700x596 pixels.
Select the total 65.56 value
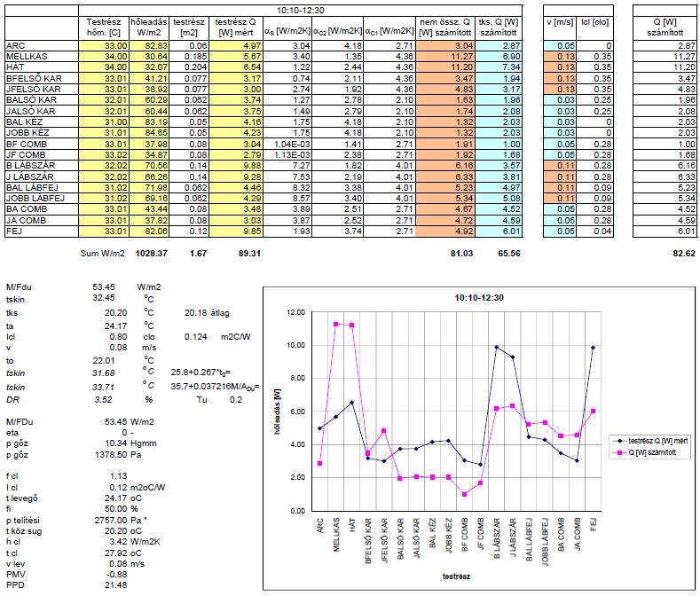point(509,253)
